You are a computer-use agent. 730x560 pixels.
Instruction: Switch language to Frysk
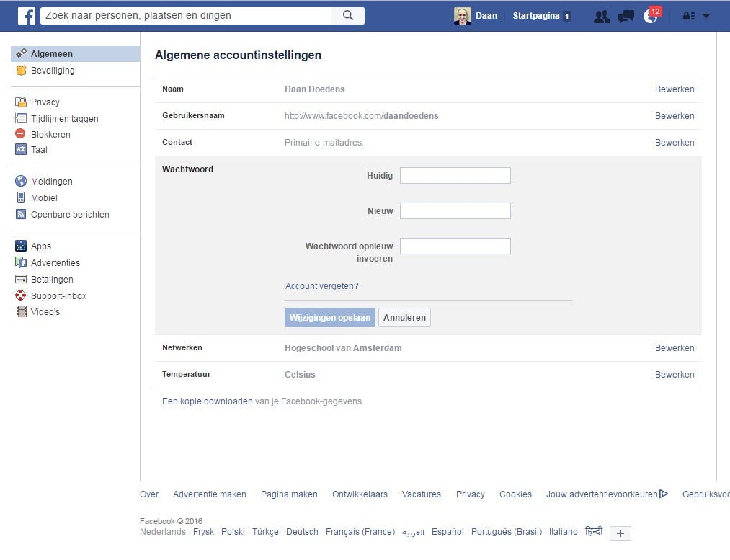pos(203,532)
